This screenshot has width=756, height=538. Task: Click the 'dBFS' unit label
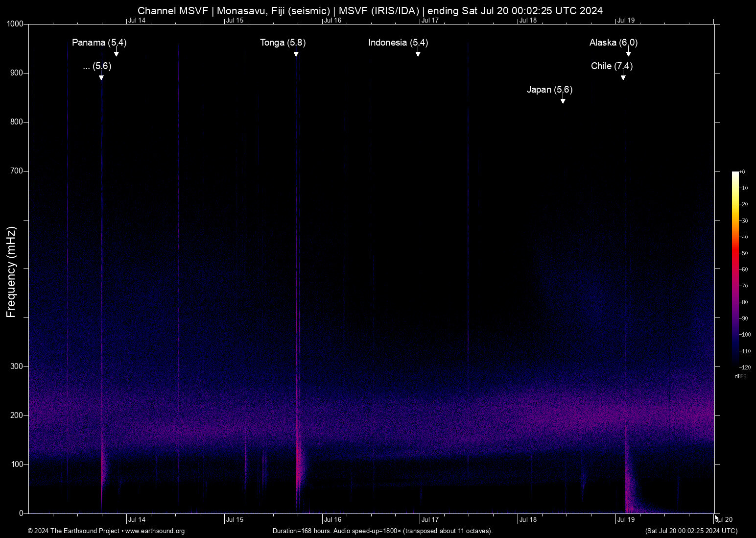[741, 376]
